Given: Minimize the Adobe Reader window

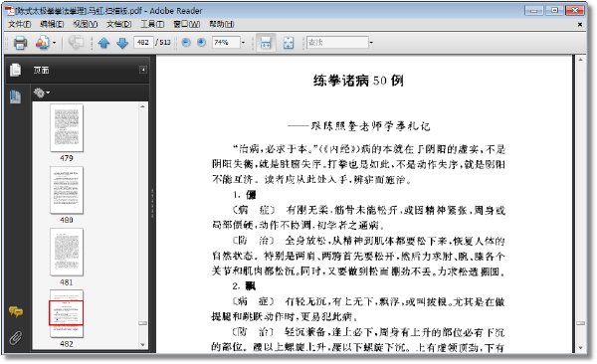Looking at the screenshot, I should pyautogui.click(x=533, y=10).
